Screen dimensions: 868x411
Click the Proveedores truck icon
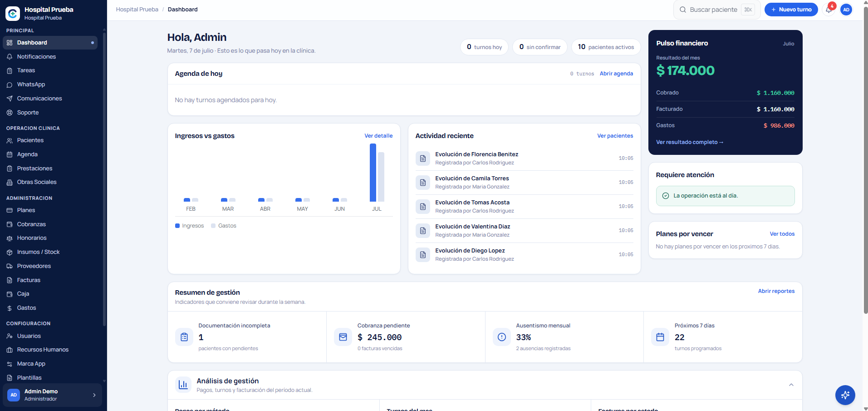(x=10, y=266)
